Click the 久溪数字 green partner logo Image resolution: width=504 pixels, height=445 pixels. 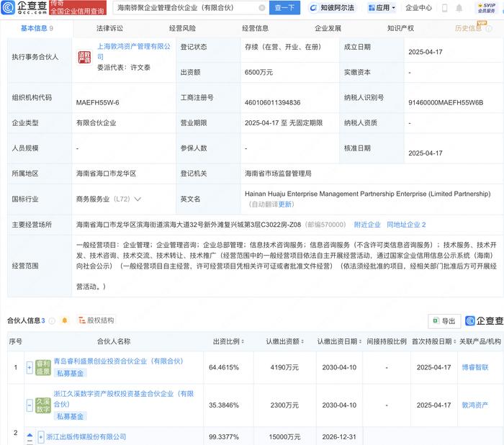coord(43,405)
